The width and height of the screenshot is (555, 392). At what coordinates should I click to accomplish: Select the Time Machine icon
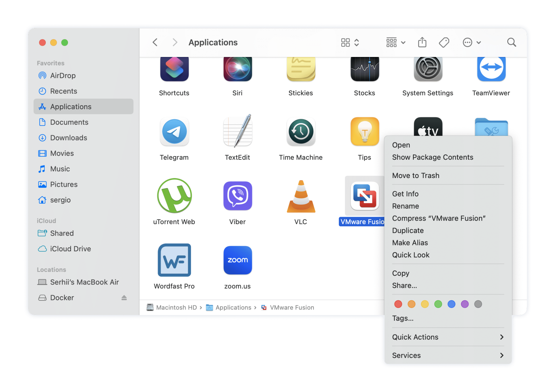tap(300, 132)
